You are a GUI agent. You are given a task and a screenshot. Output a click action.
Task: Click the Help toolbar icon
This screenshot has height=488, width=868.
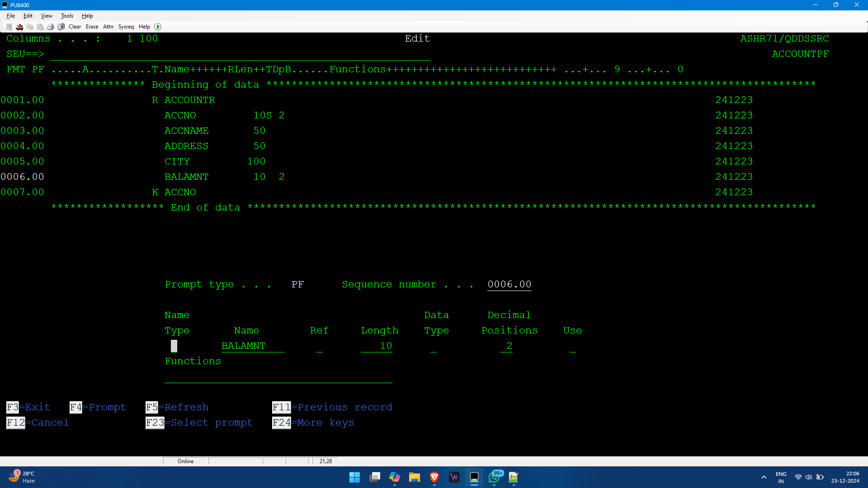coord(144,26)
